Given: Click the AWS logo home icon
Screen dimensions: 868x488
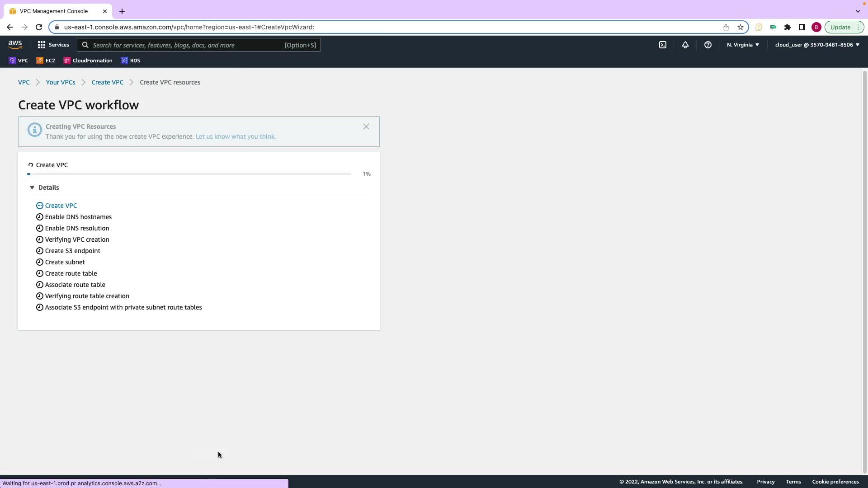Looking at the screenshot, I should point(15,45).
